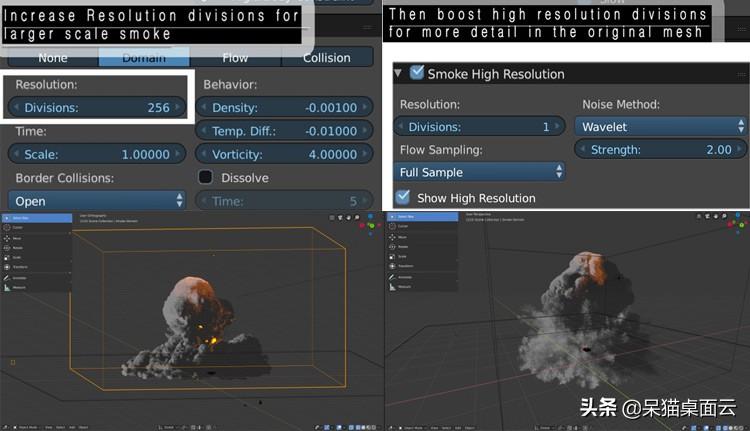Collapse the Smoke High Resolution panel triangle
750x431 pixels.
click(398, 73)
